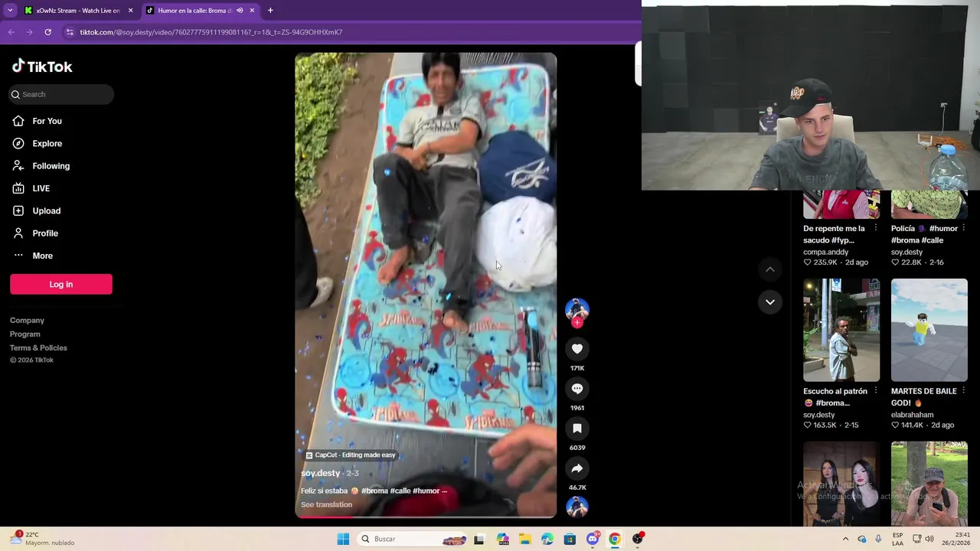Image resolution: width=980 pixels, height=551 pixels.
Task: Save video with bookmark icon
Action: (x=577, y=429)
